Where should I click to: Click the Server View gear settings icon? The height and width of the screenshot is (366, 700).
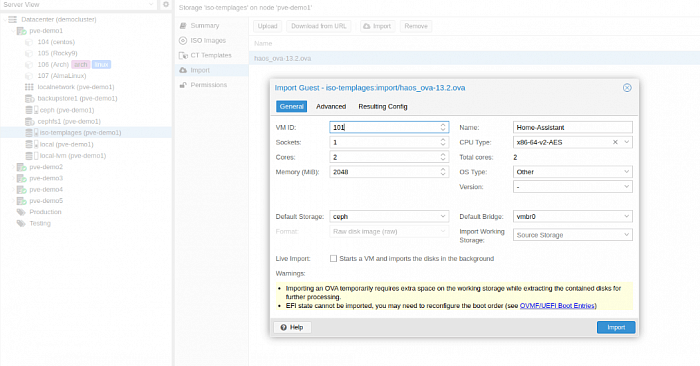166,4
